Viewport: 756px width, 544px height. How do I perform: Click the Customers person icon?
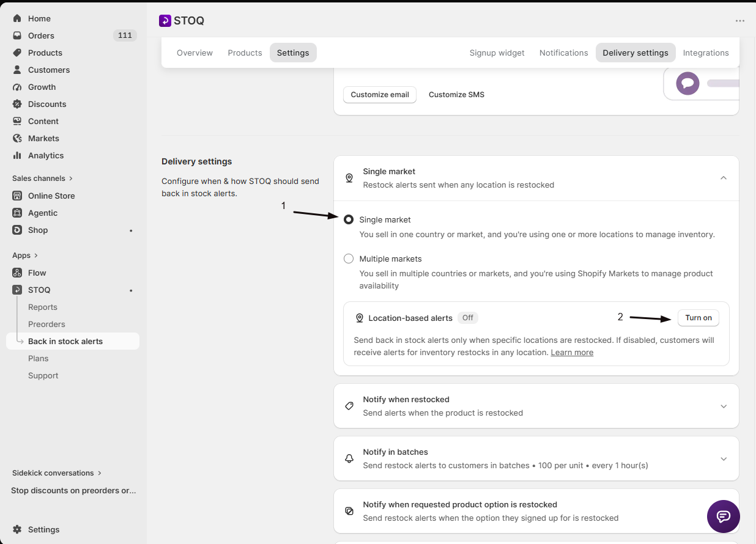[17, 70]
